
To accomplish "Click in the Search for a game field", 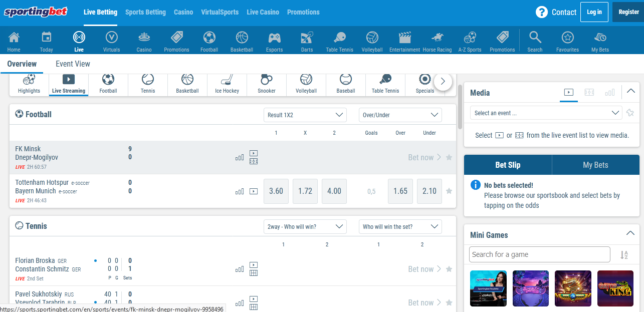I will tap(540, 254).
